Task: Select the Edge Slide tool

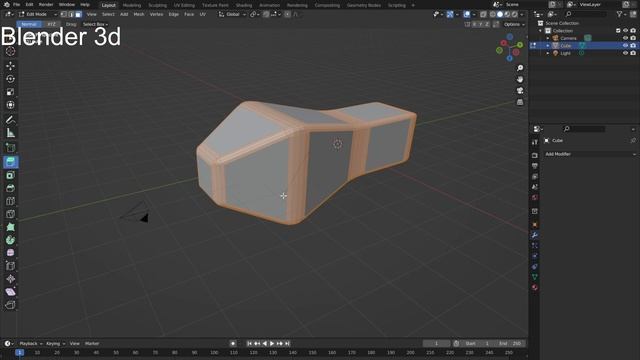Action: click(x=11, y=266)
